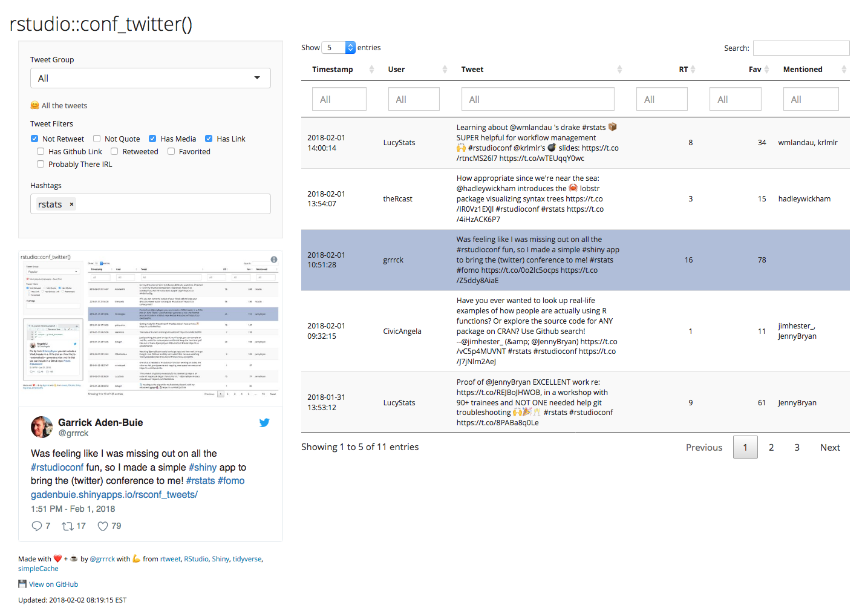868x611 pixels.
Task: Uncheck the Has Media filter
Action: pyautogui.click(x=152, y=139)
